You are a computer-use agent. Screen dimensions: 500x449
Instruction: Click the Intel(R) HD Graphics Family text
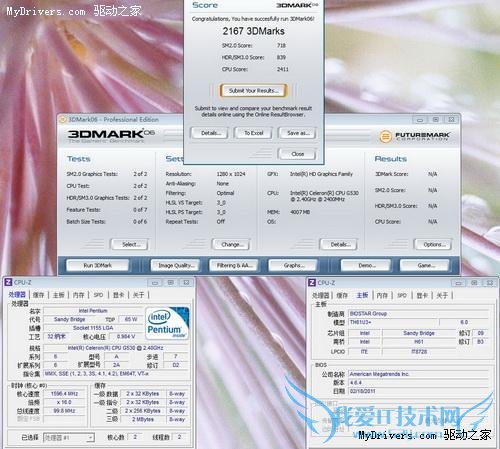click(321, 174)
